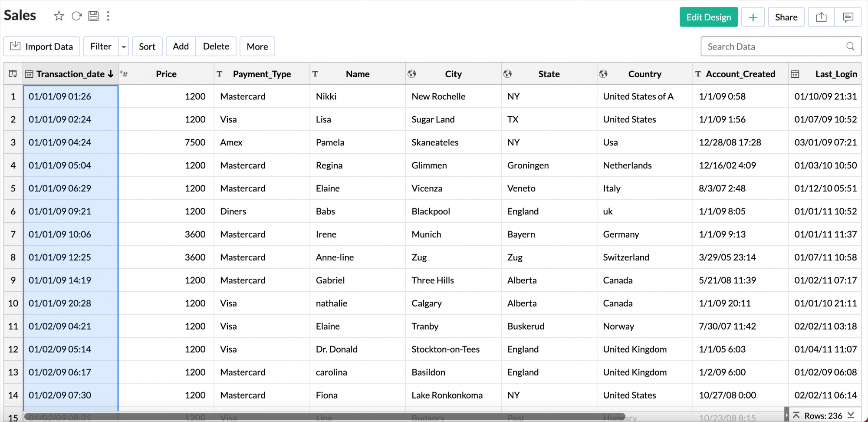868x422 pixels.
Task: Click the export upload icon
Action: 821,17
